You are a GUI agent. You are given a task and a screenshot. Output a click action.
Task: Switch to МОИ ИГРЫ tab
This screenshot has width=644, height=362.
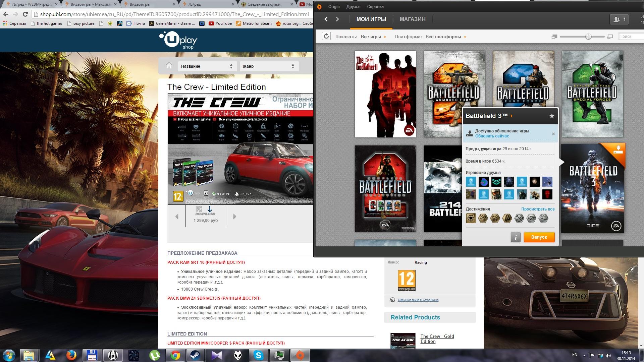pyautogui.click(x=371, y=19)
